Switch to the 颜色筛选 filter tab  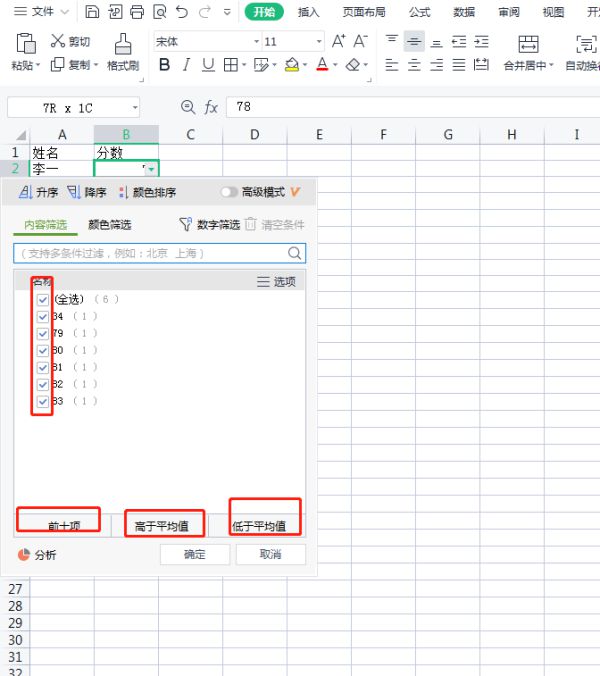tap(109, 225)
